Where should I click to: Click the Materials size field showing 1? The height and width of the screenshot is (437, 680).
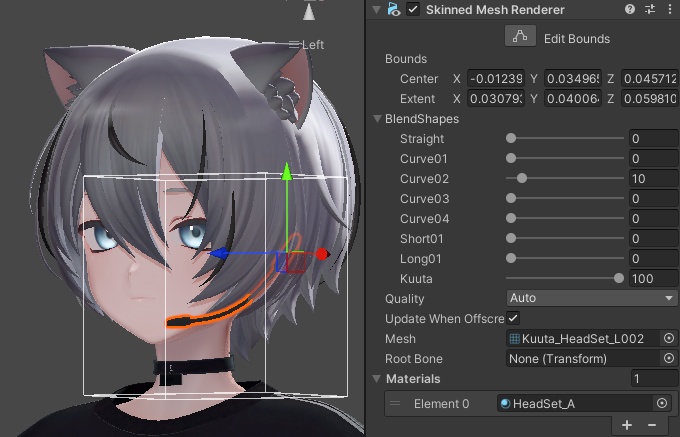tap(655, 378)
